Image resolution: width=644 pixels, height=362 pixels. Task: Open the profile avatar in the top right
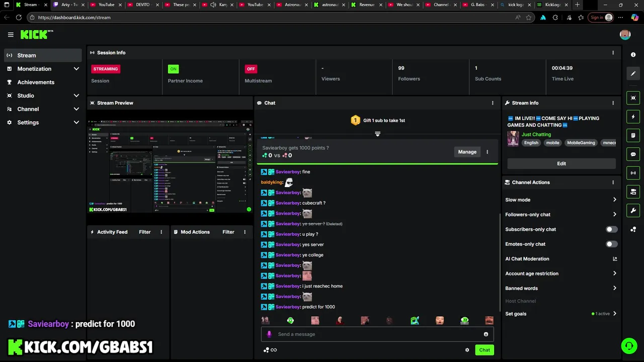[625, 35]
